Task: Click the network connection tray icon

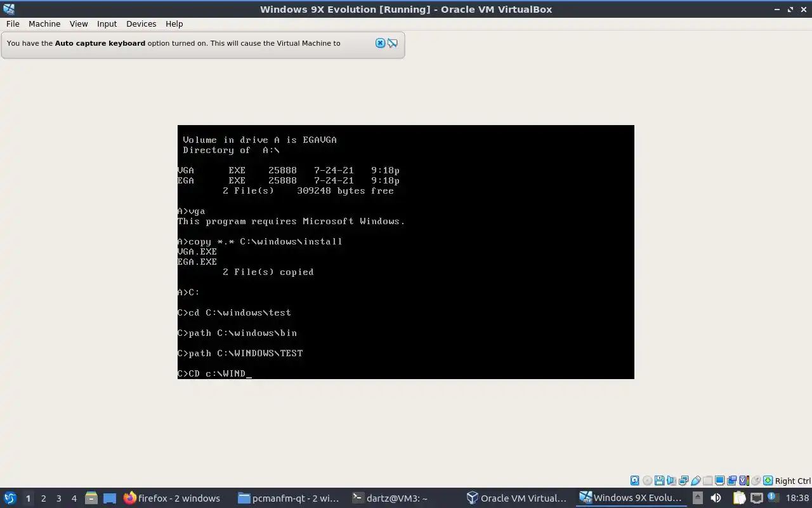Action: 757,498
